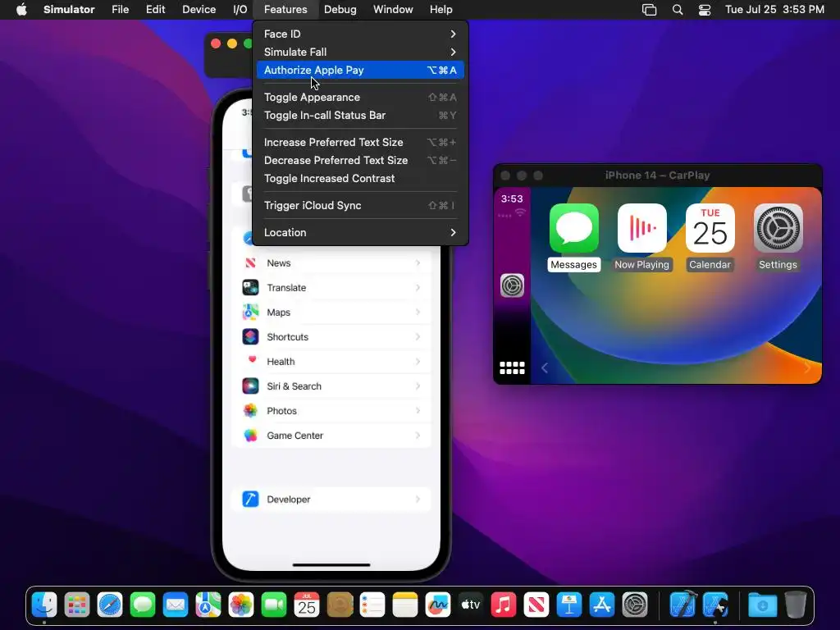Select Decrease Preferred Text Size
840x630 pixels.
tap(360, 160)
